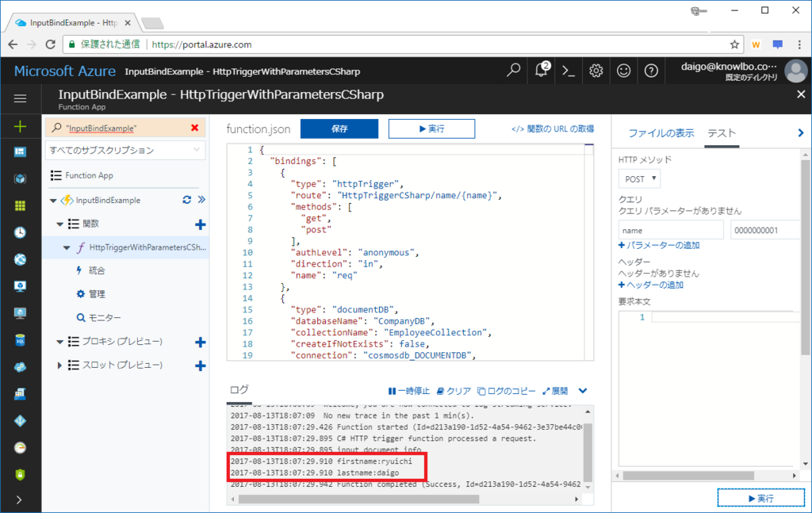Screen dimensions: 812x513
Task: Open notifications bell with badge 2
Action: click(542, 71)
